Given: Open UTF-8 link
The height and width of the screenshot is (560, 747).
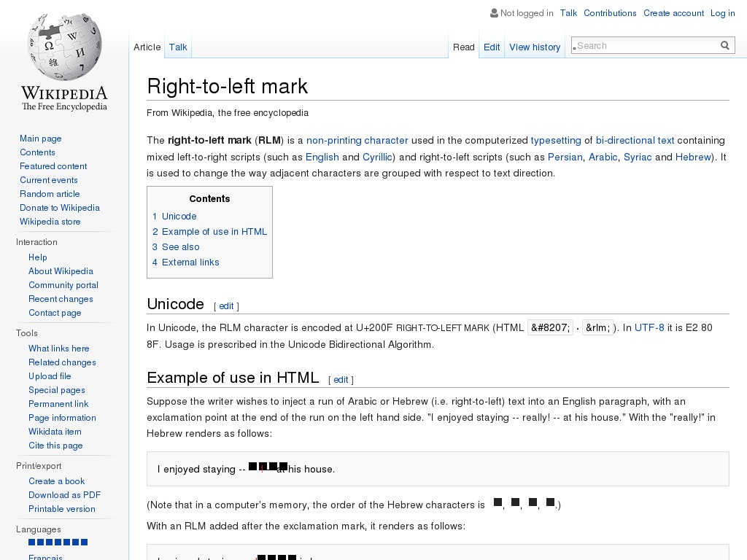Looking at the screenshot, I should tap(649, 327).
